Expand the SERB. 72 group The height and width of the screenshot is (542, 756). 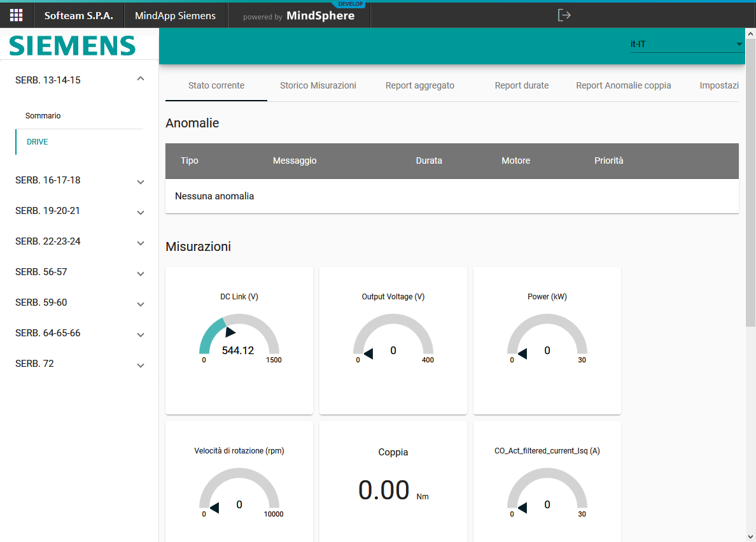click(141, 366)
